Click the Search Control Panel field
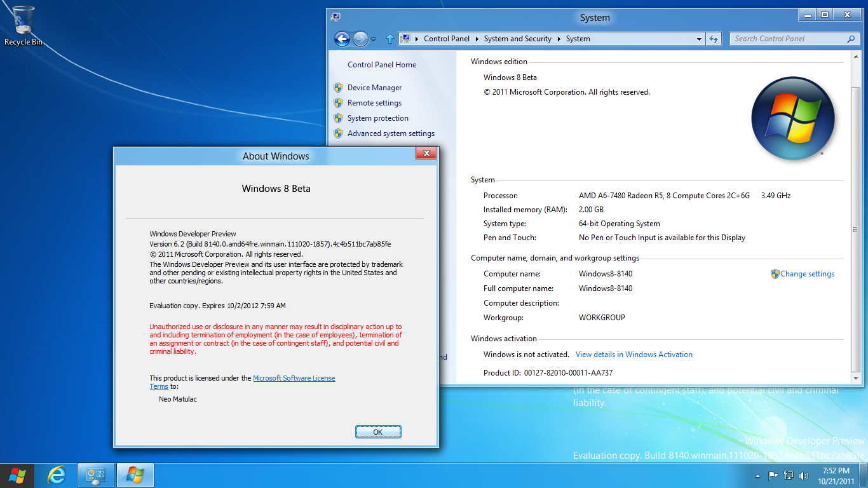868x488 pixels. click(x=795, y=39)
